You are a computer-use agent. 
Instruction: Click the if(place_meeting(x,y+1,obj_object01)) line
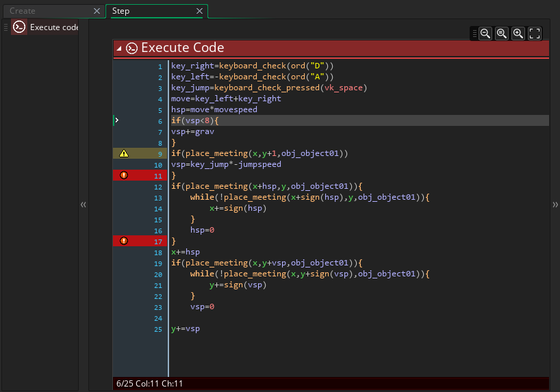[x=259, y=153]
